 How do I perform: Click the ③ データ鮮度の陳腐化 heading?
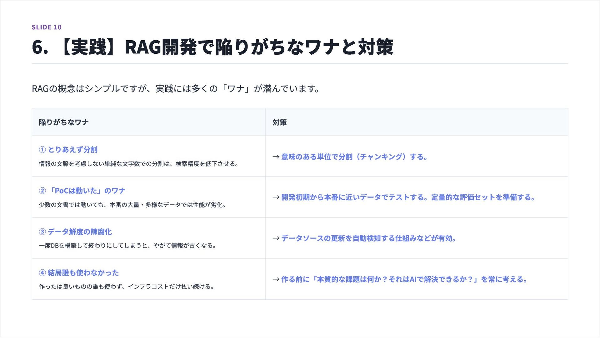coord(75,232)
